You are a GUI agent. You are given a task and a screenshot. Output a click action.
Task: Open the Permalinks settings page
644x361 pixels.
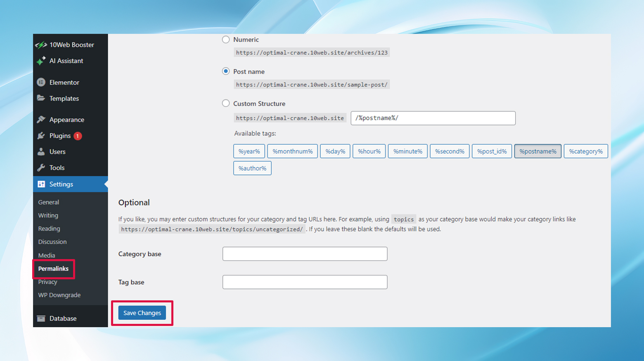53,269
